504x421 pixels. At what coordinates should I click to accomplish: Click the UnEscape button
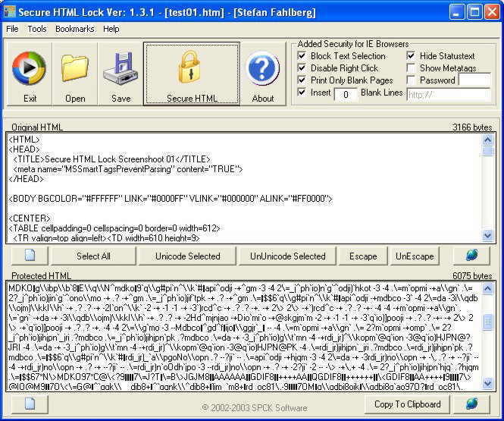415,256
